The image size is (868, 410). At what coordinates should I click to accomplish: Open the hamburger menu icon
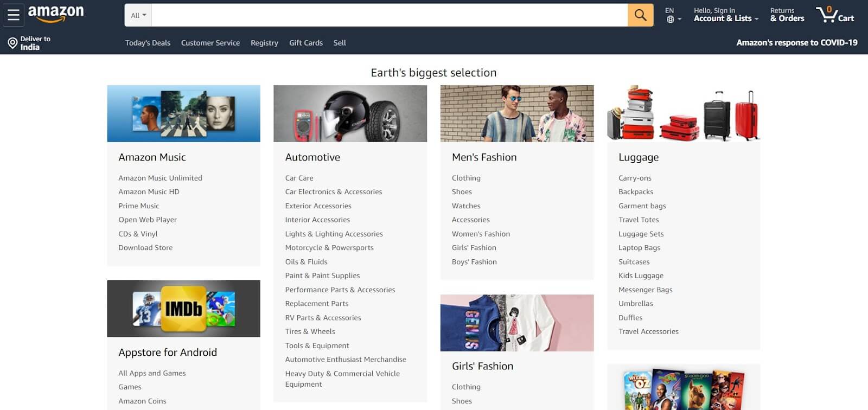pos(14,15)
